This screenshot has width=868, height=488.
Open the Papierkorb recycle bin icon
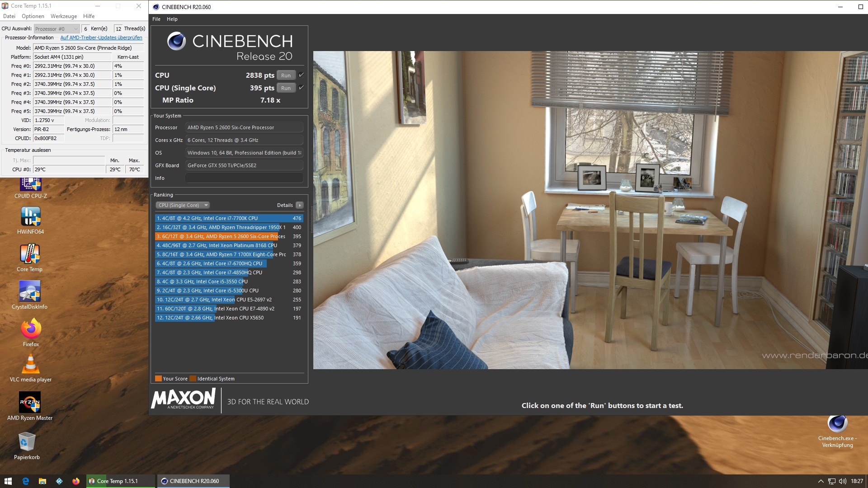[x=27, y=442]
